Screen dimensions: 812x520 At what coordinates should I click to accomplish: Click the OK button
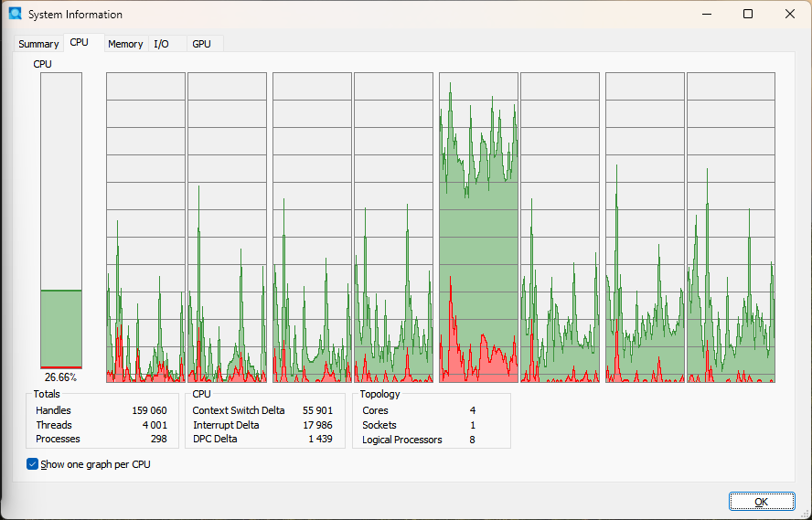[761, 502]
